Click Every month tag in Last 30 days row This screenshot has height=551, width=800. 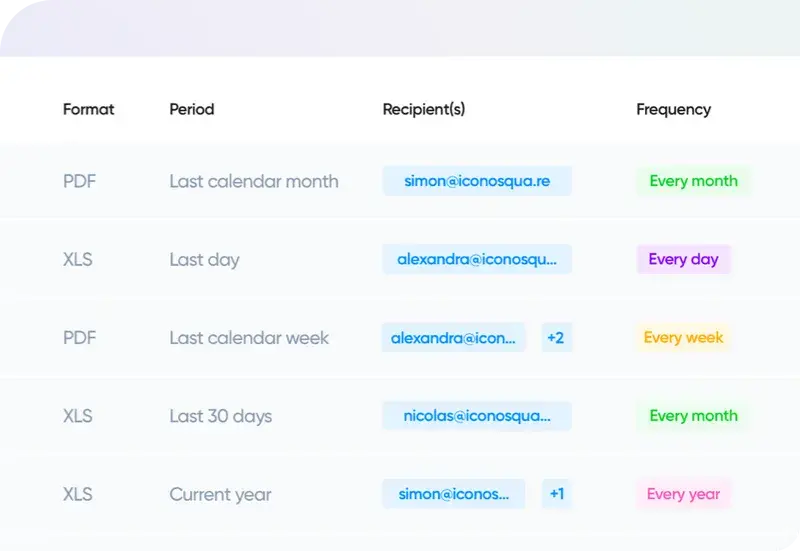[693, 416]
